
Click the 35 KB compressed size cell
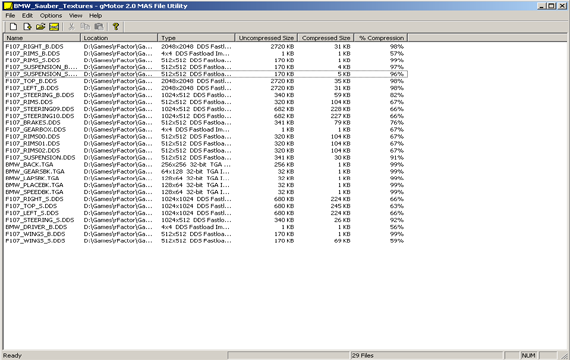(x=342, y=81)
